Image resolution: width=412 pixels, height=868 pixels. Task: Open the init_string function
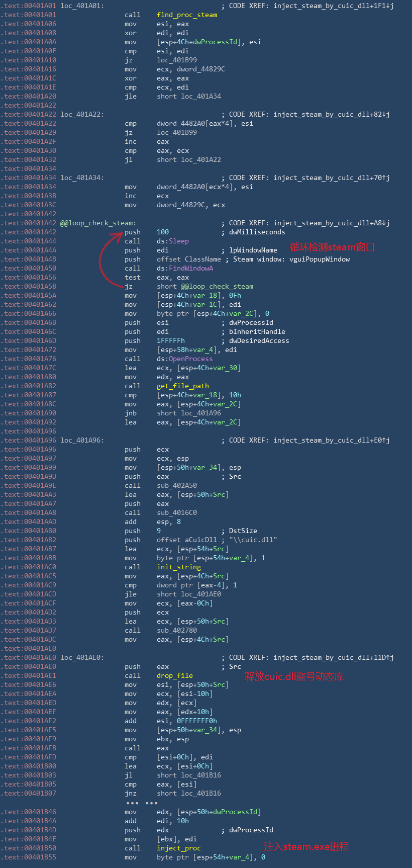(x=179, y=567)
